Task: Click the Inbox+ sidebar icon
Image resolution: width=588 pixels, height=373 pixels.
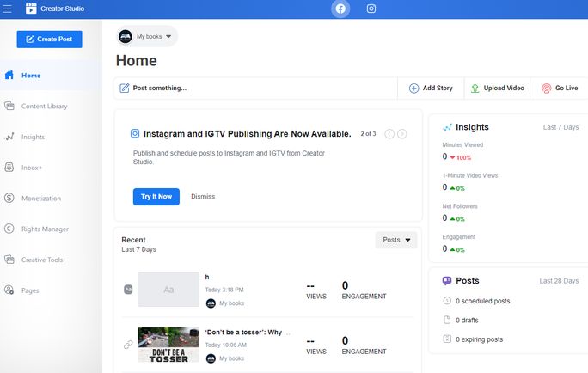Action: point(9,168)
